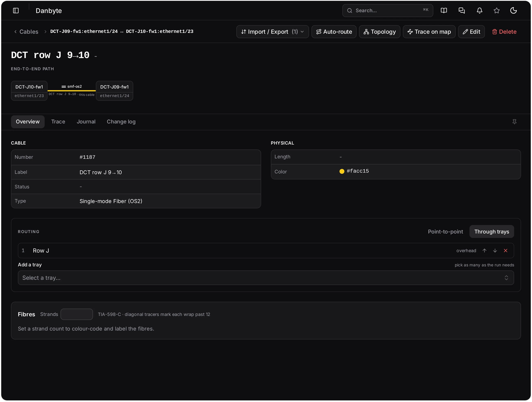The height and width of the screenshot is (402, 532).
Task: Pin the tab bar
Action: [514, 122]
